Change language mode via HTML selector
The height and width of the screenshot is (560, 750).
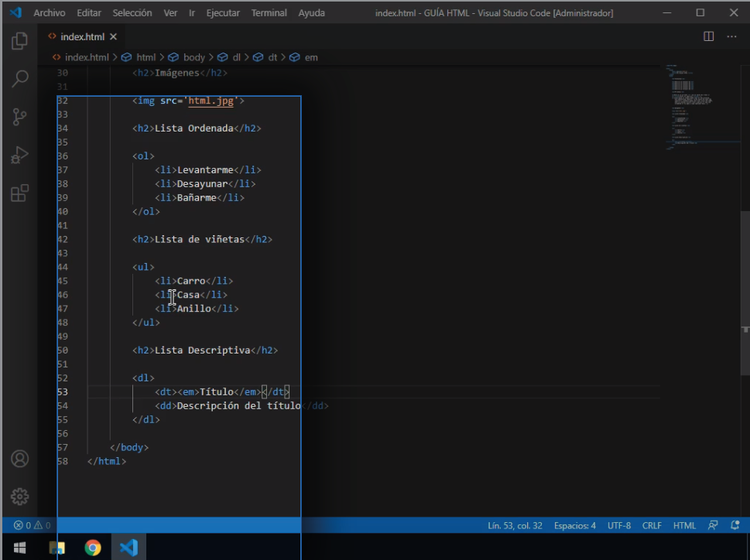point(684,524)
